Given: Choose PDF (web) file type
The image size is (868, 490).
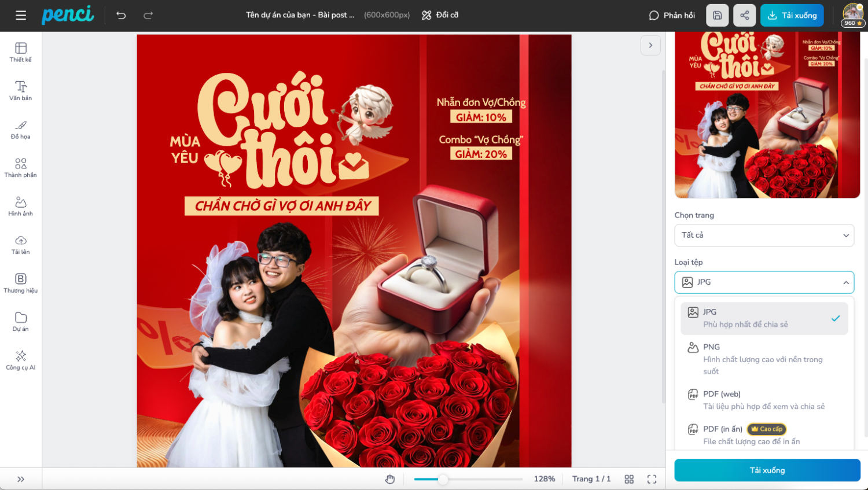Looking at the screenshot, I should click(764, 400).
